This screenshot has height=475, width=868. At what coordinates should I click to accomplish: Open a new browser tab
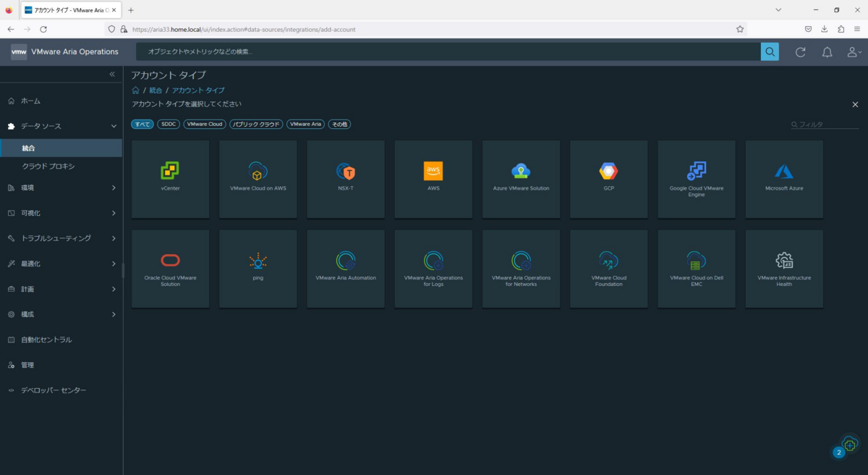pos(131,10)
